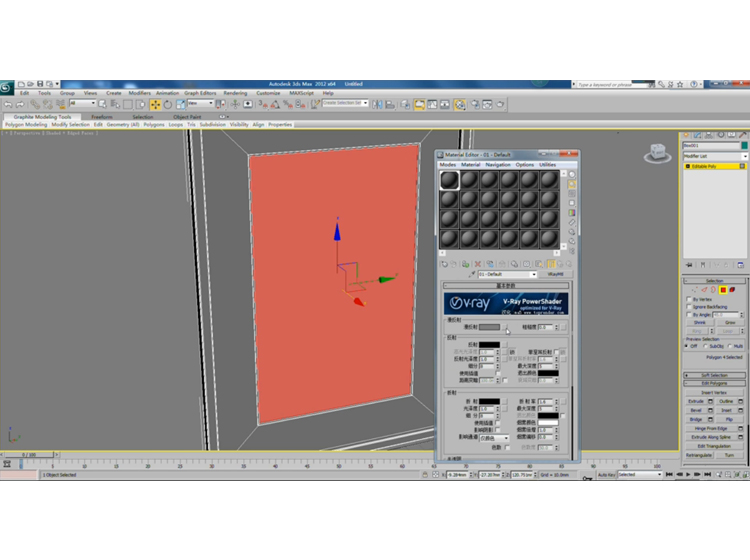Open the MAXScript menu
The height and width of the screenshot is (560, 750).
pos(301,93)
